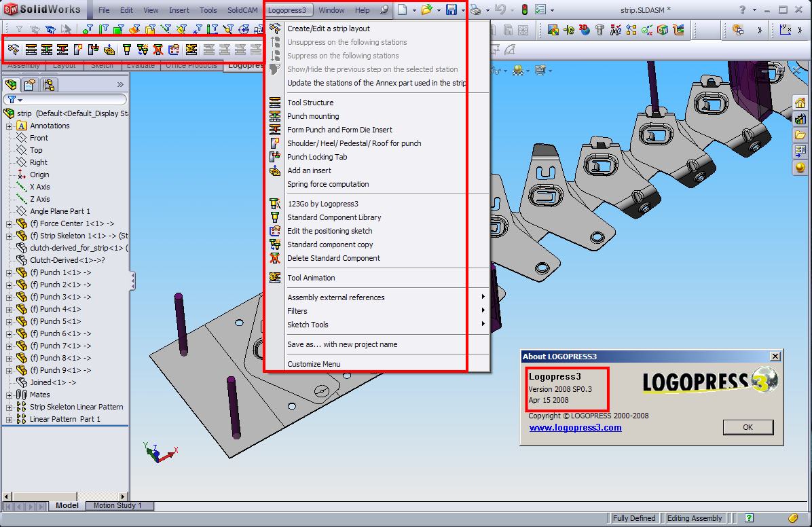Screen dimensions: 812x527
Task: Click the Create/Edit strip layout toolbar icon
Action: pos(14,49)
